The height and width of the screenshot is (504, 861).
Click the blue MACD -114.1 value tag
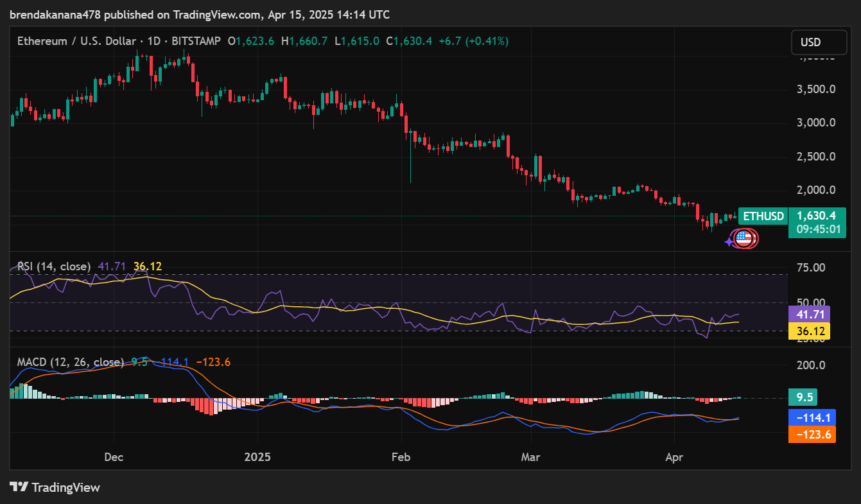coord(812,418)
